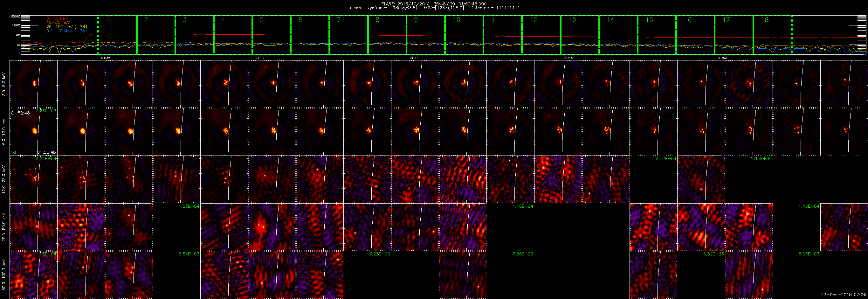Select time interval 10 in light curve
Image resolution: width=868 pixels, height=299 pixels.
point(464,35)
